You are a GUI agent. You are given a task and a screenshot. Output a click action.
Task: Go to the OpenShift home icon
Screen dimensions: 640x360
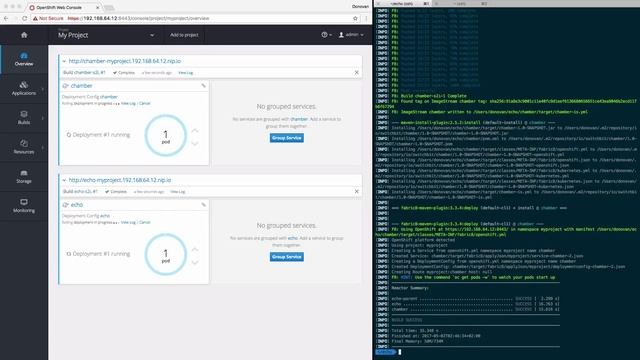pyautogui.click(x=24, y=35)
